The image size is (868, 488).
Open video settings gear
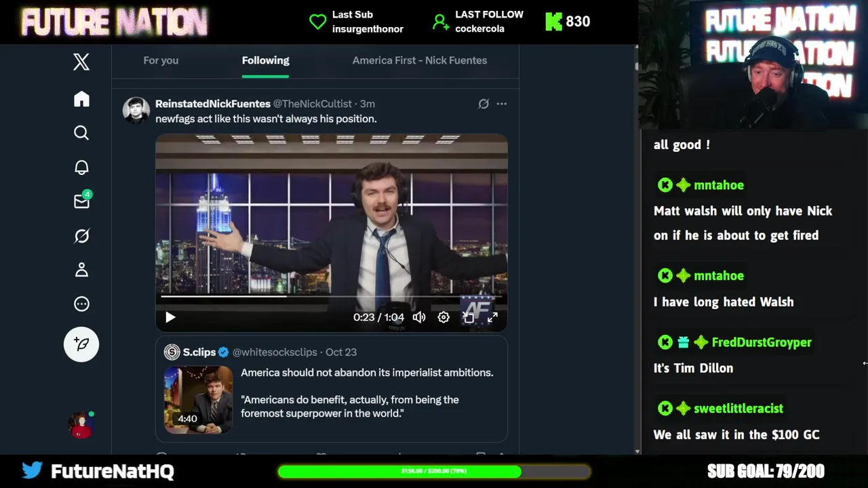(x=443, y=317)
